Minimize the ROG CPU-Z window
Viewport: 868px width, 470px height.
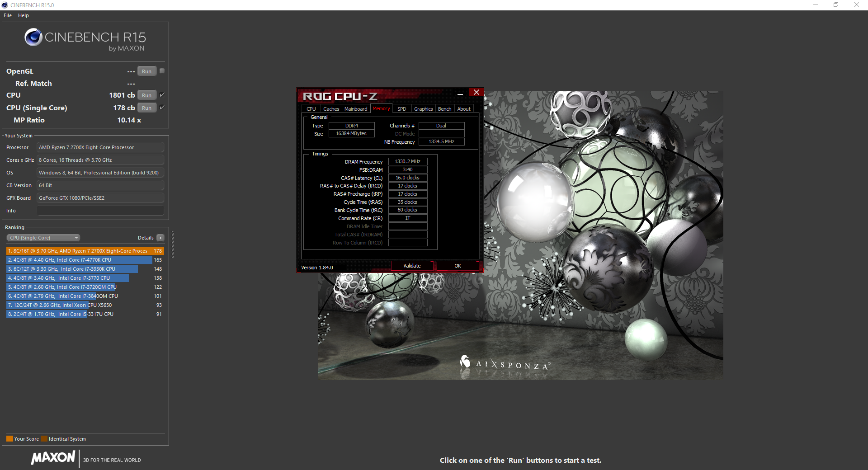pyautogui.click(x=460, y=94)
